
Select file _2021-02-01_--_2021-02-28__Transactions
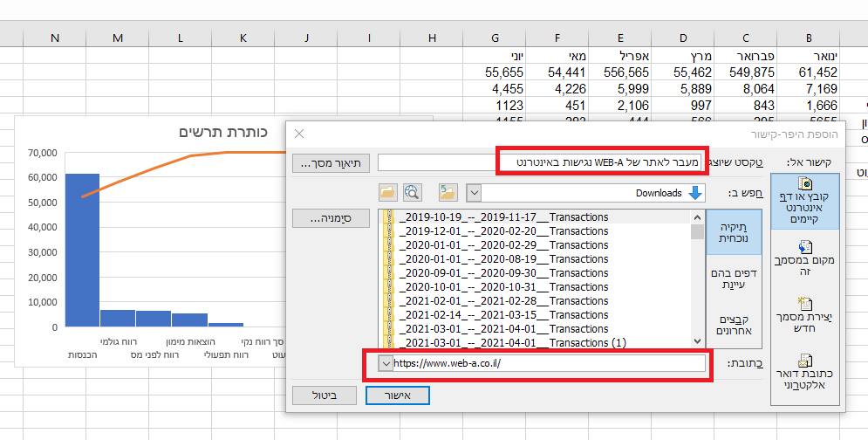coord(503,301)
